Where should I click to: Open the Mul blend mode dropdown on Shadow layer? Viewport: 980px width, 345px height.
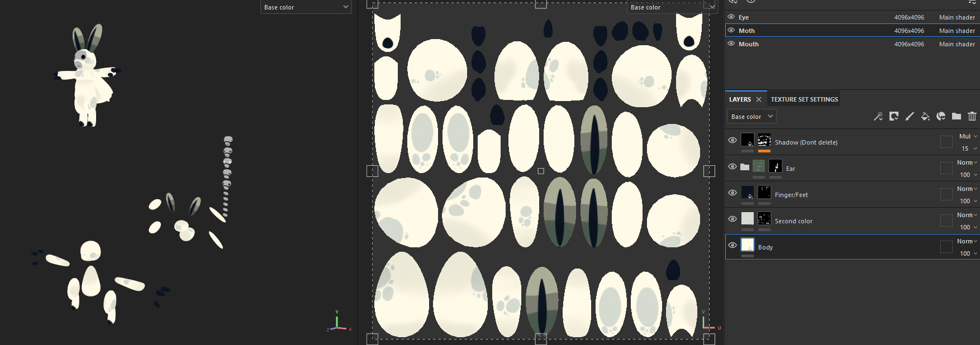[x=968, y=136]
